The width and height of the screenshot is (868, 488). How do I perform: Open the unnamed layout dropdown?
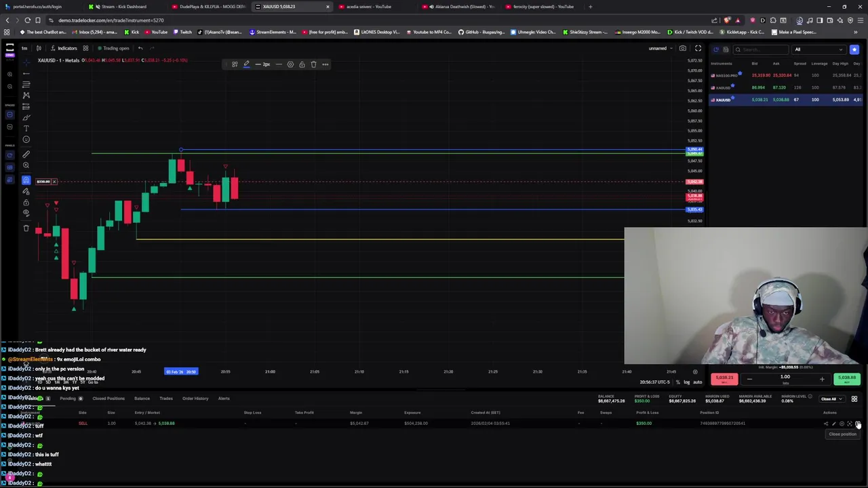point(660,48)
